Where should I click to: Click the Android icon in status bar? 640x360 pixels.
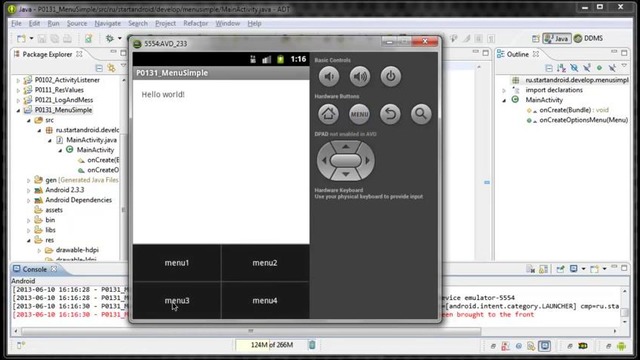click(x=621, y=346)
